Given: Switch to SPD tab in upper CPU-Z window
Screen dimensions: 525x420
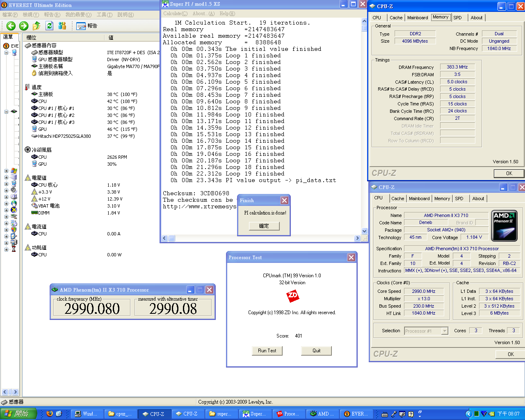Looking at the screenshot, I should pyautogui.click(x=457, y=18).
